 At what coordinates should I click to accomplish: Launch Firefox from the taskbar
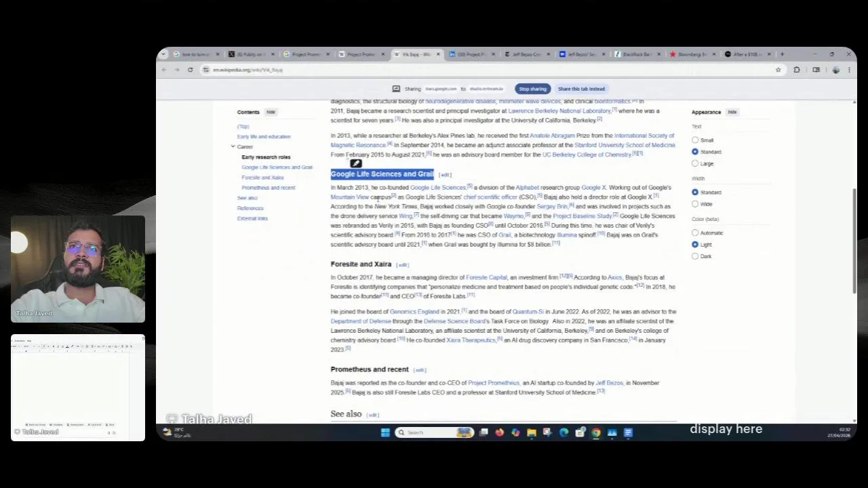tap(500, 432)
